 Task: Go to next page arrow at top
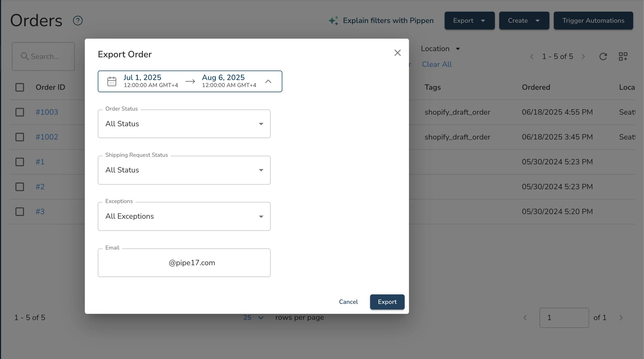tap(583, 56)
